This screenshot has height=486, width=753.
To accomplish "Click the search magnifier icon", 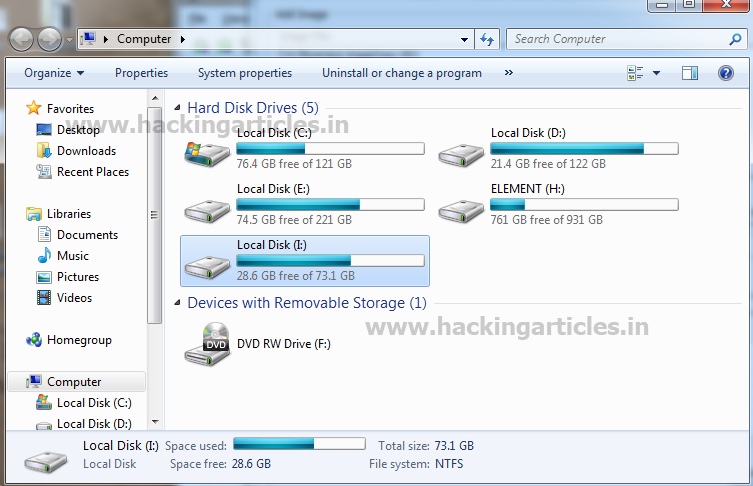I will coord(735,39).
